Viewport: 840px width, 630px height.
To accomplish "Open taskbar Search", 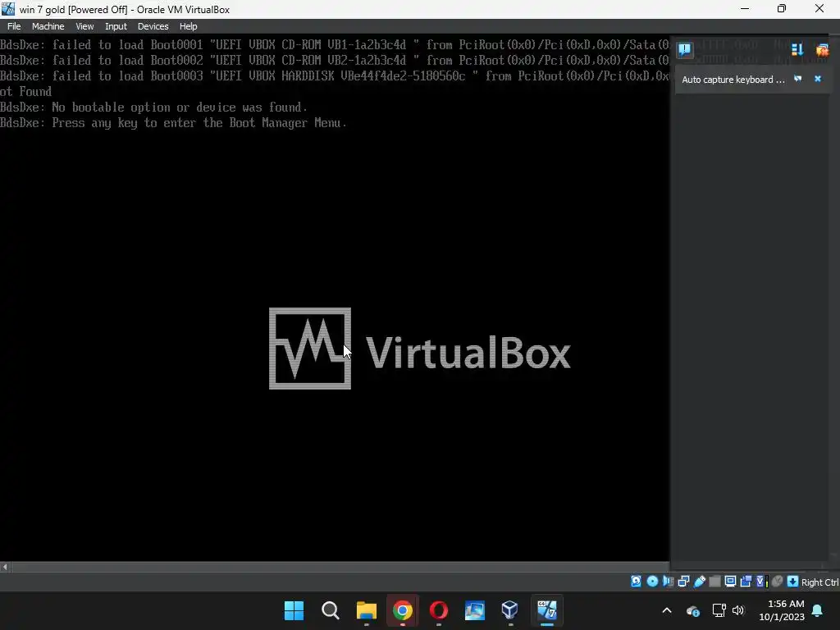I will point(330,610).
